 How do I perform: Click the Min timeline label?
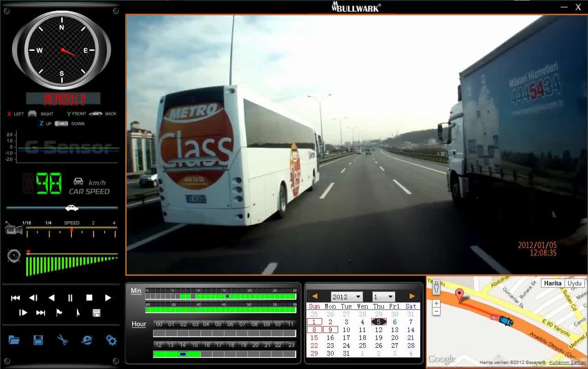click(136, 291)
